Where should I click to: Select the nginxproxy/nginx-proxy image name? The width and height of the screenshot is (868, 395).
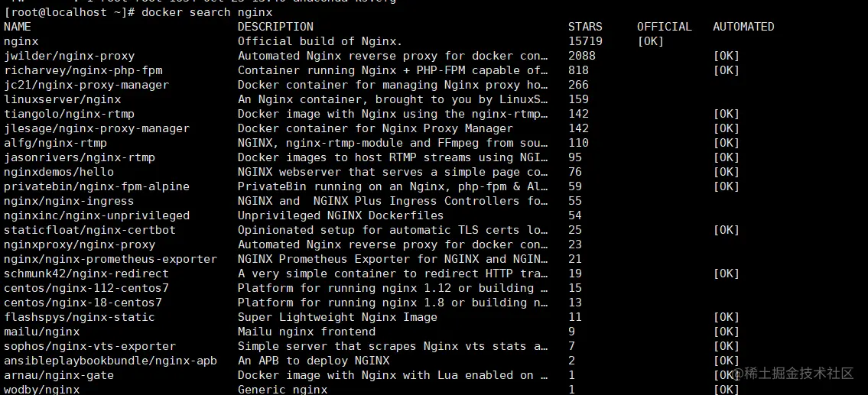(x=80, y=244)
